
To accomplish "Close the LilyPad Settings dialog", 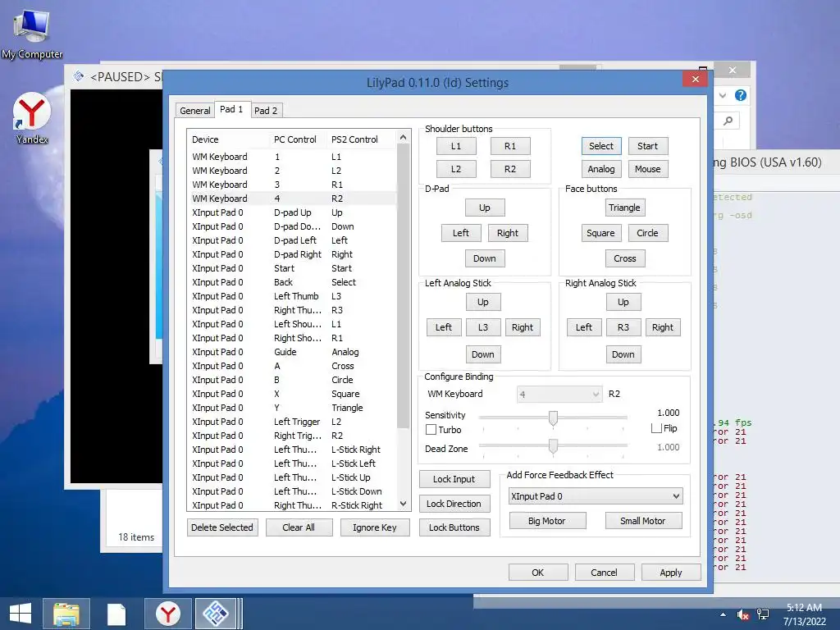I will [x=696, y=80].
